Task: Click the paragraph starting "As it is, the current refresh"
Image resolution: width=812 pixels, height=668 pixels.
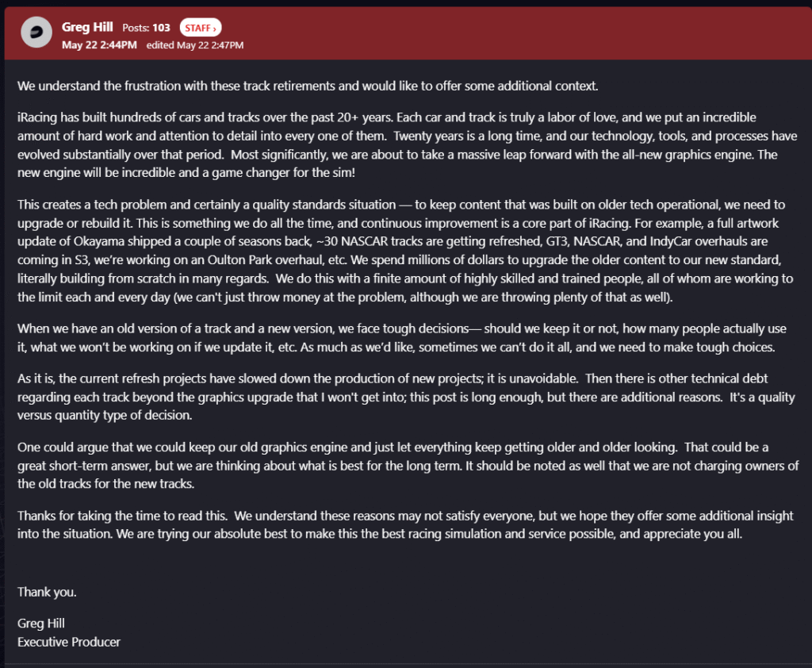Action: click(406, 397)
